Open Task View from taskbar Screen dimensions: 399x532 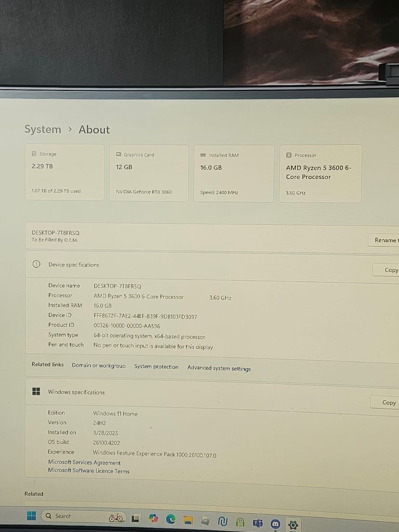coord(136,518)
